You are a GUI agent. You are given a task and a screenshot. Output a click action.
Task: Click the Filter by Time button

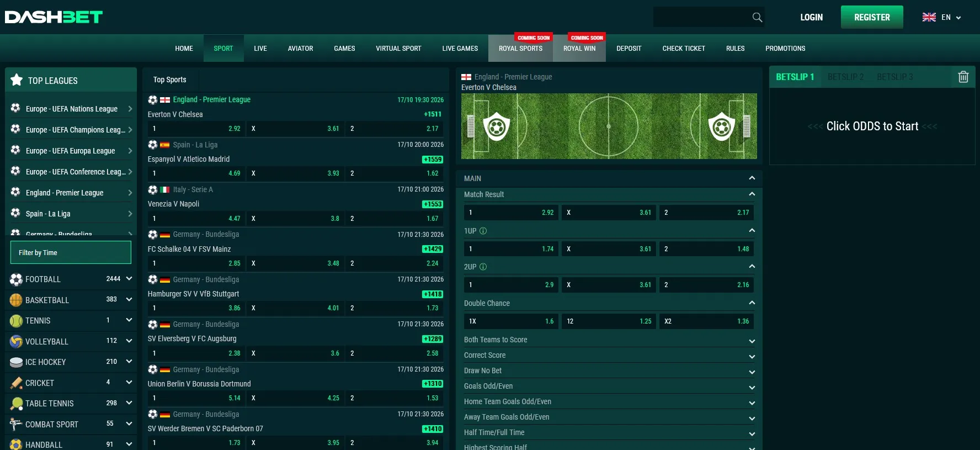pyautogui.click(x=71, y=252)
